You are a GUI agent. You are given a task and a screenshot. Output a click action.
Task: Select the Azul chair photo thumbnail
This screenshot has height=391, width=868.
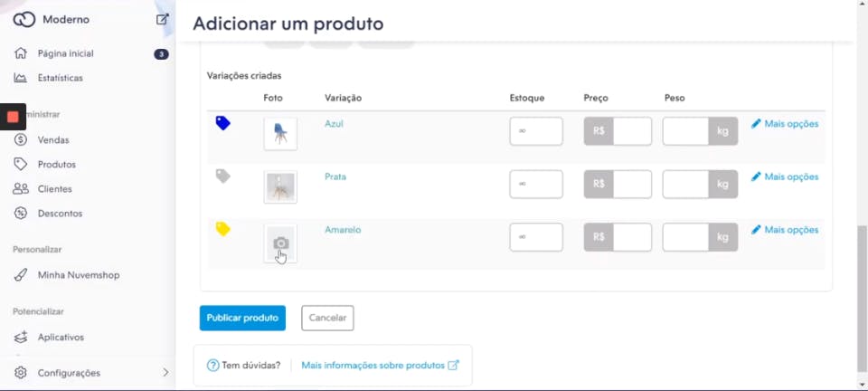click(280, 133)
